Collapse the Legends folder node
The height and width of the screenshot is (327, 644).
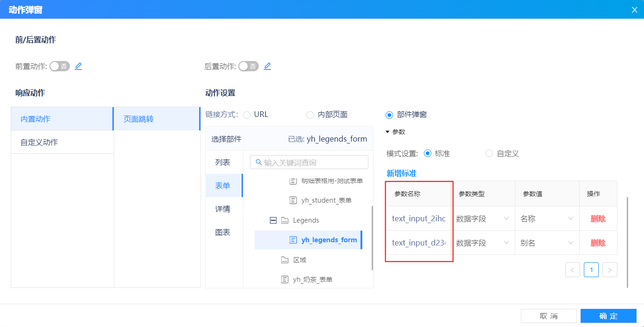click(x=273, y=220)
